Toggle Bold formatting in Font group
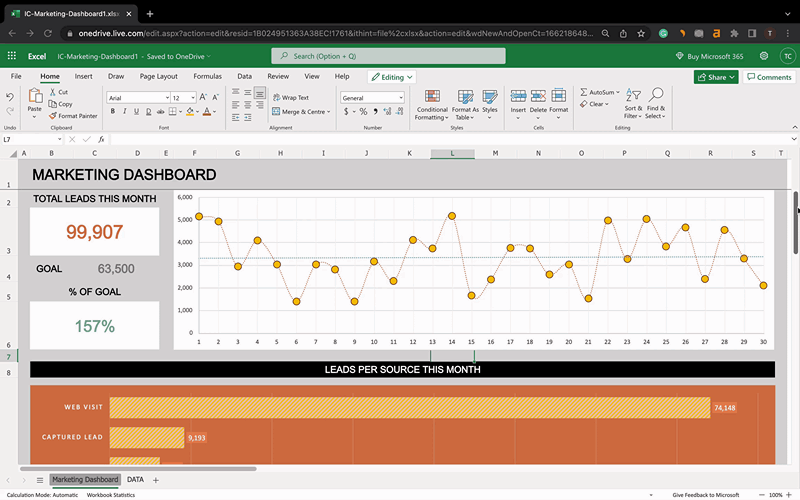Image resolution: width=800 pixels, height=500 pixels. tap(111, 112)
